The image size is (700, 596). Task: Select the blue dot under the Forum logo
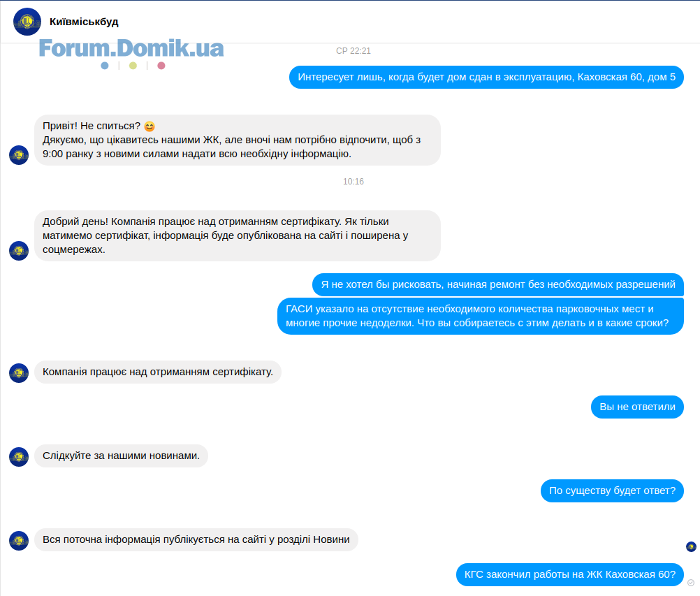105,66
